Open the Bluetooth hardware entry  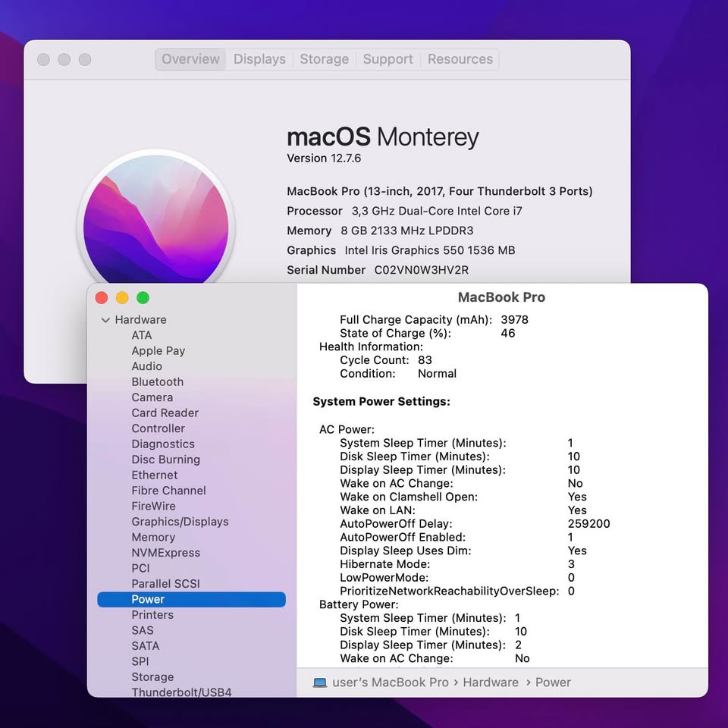click(x=158, y=381)
